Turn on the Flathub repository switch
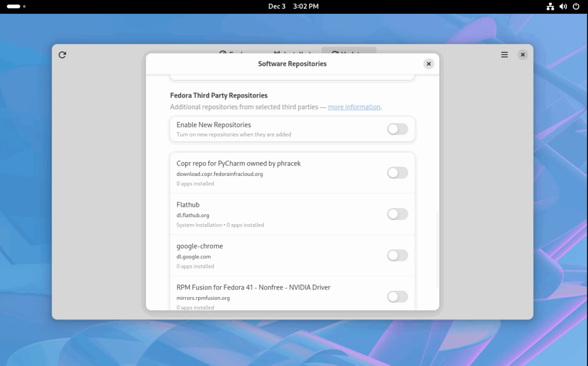This screenshot has height=366, width=588. click(x=397, y=214)
